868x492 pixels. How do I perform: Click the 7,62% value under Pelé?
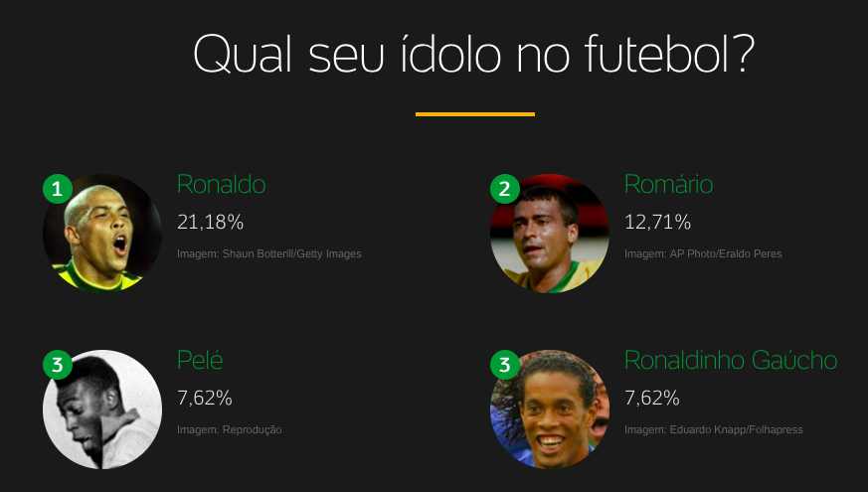click(x=204, y=399)
